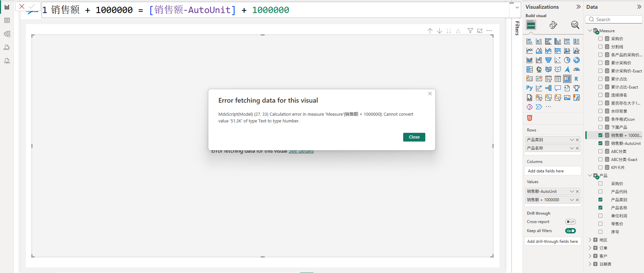Check the ABC分类 measure checkbox

[x=600, y=151]
